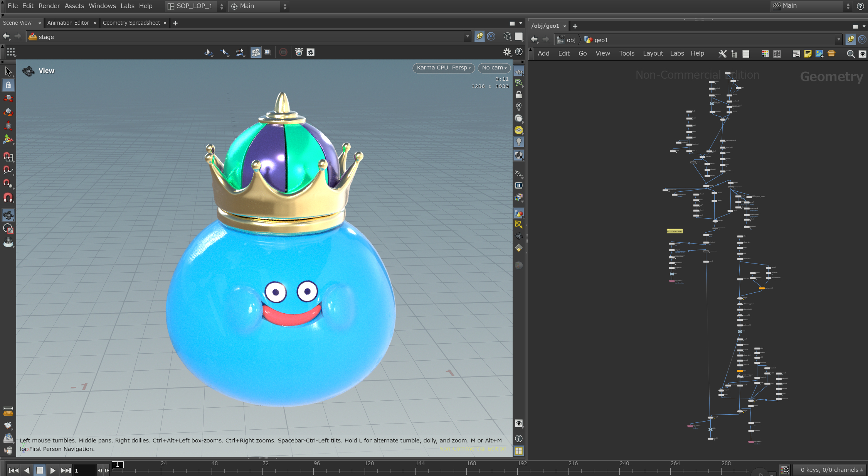
Task: Open the find node magnifier icon
Action: 851,54
